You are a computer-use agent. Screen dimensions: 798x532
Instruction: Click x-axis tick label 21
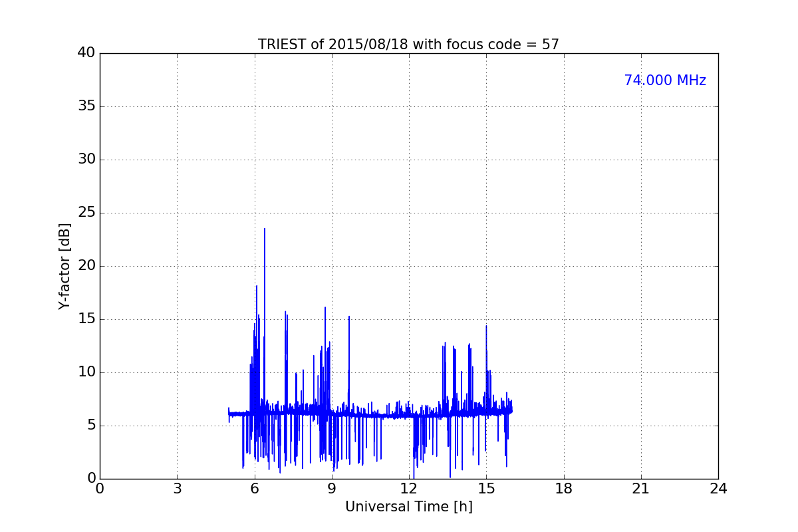click(x=641, y=489)
